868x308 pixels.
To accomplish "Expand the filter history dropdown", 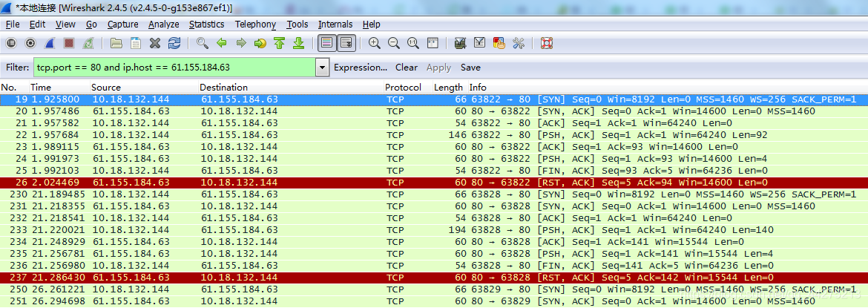I will 322,68.
